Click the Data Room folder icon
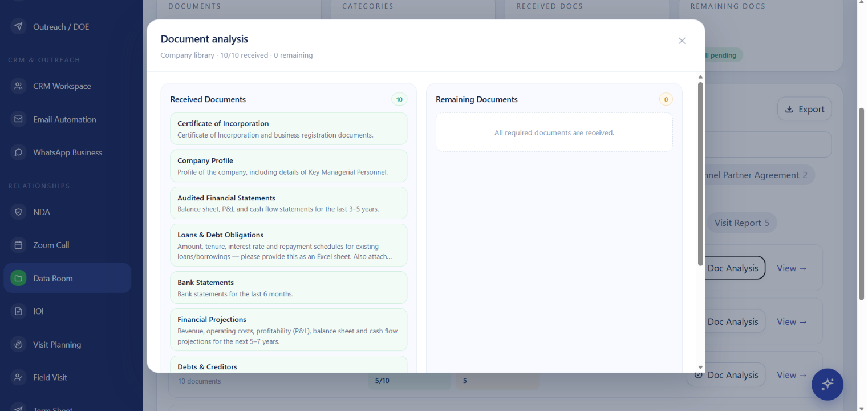 point(18,279)
